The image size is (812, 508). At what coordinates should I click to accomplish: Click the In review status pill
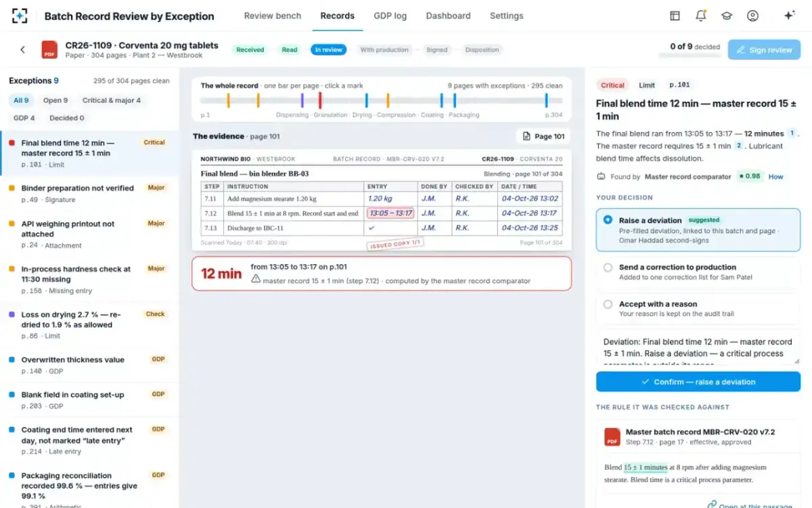329,49
